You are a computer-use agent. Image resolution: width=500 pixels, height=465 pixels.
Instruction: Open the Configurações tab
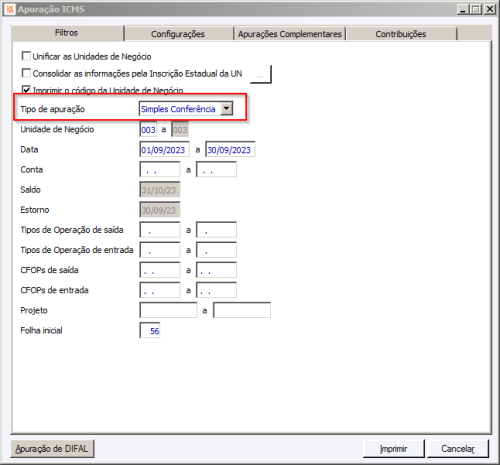[178, 34]
